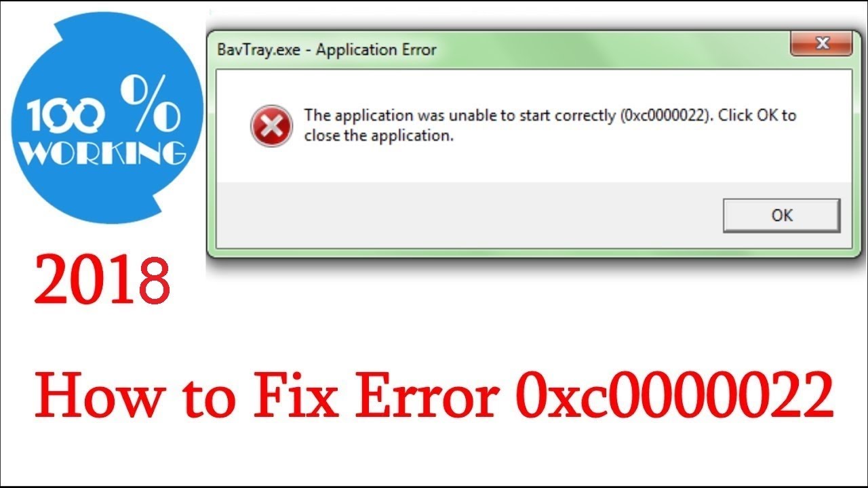
Task: Click the OK button in the error dialog
Action: (781, 216)
